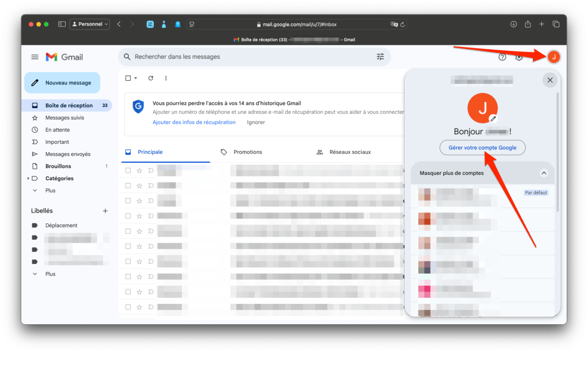Viewport: 588px width, 368px height.
Task: Show Safari tab overview icon
Action: click(x=556, y=24)
